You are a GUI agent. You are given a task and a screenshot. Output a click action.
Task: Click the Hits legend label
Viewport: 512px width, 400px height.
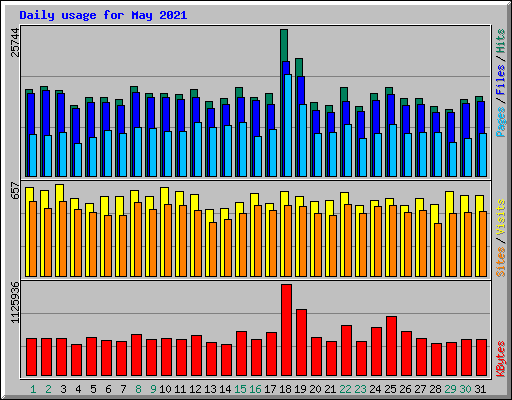[500, 41]
